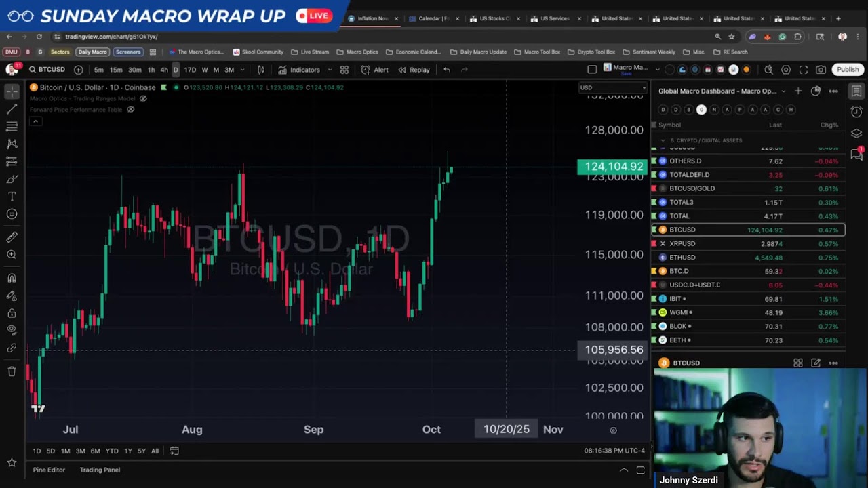This screenshot has height=488, width=868.
Task: Toggle stay in drawing mode
Action: pos(12,296)
